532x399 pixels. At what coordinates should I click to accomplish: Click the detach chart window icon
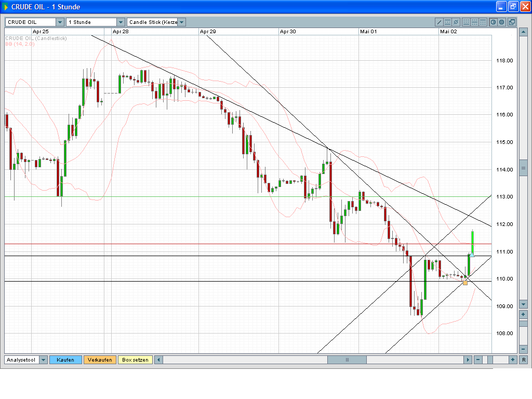coord(512,22)
